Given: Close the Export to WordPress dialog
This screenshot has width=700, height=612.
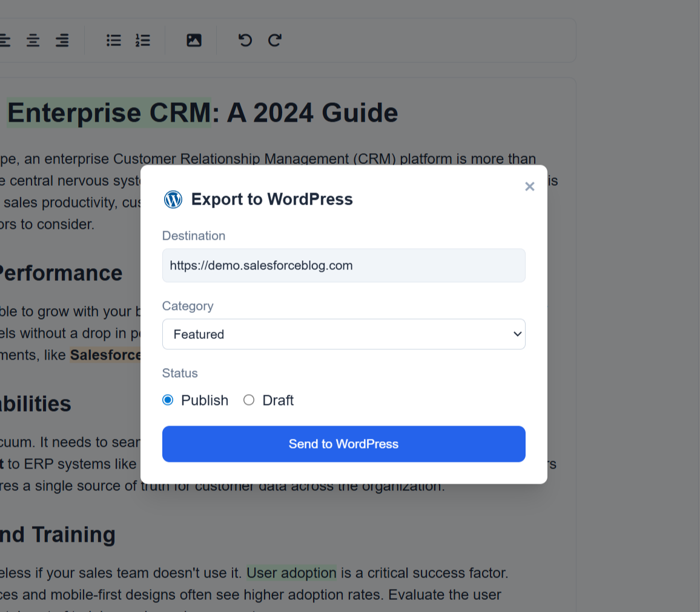Looking at the screenshot, I should pyautogui.click(x=529, y=186).
